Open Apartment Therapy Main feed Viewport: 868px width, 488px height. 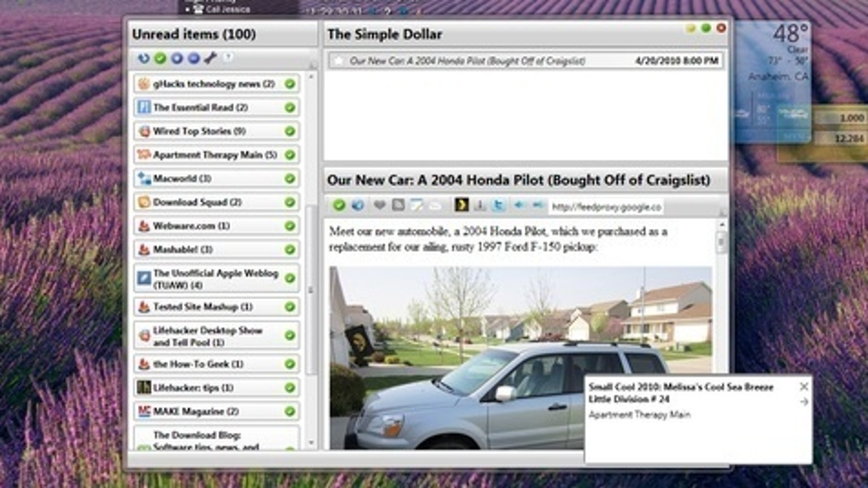coord(216,155)
